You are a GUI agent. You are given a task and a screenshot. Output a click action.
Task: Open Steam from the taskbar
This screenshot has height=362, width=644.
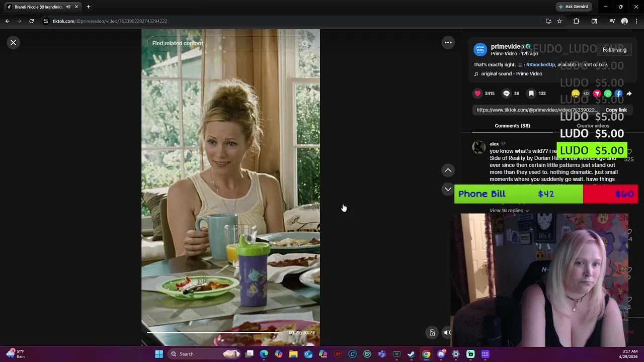point(411,354)
